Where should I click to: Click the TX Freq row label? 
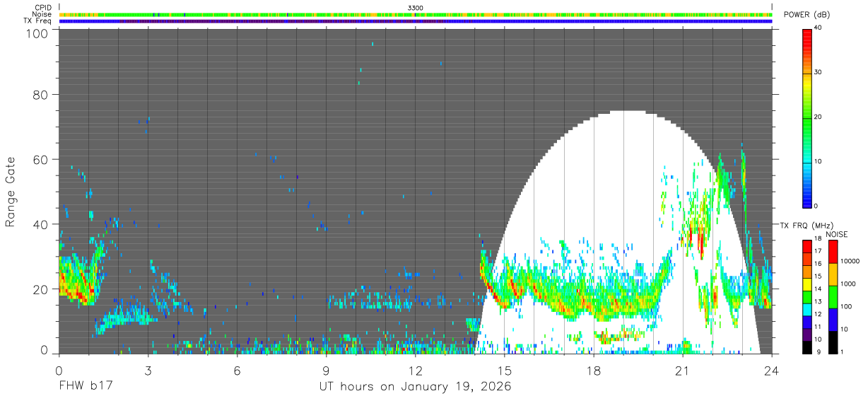38,21
